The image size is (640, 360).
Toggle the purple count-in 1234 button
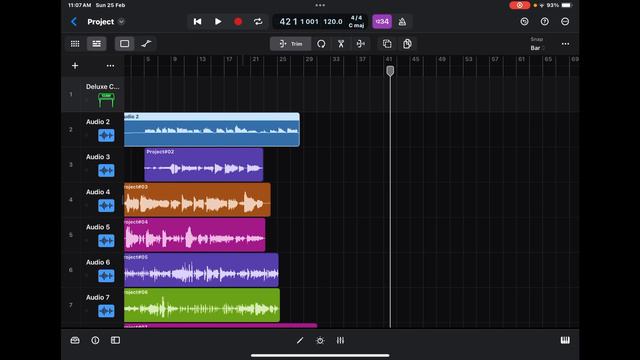[382, 22]
